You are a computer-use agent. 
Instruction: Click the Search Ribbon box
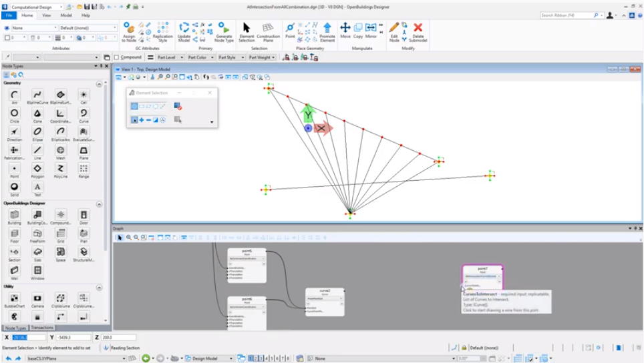coord(568,15)
